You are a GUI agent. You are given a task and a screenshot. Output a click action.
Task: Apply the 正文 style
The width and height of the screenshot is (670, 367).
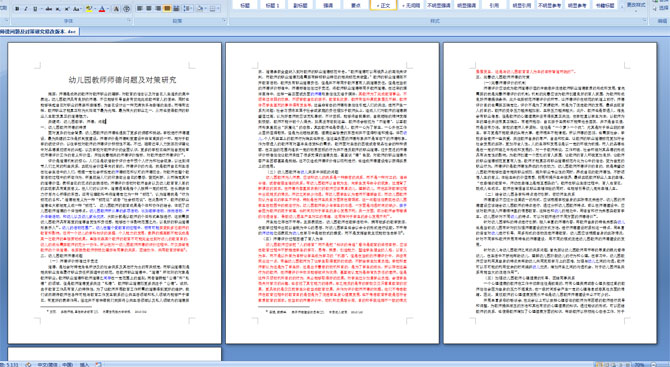pyautogui.click(x=383, y=5)
